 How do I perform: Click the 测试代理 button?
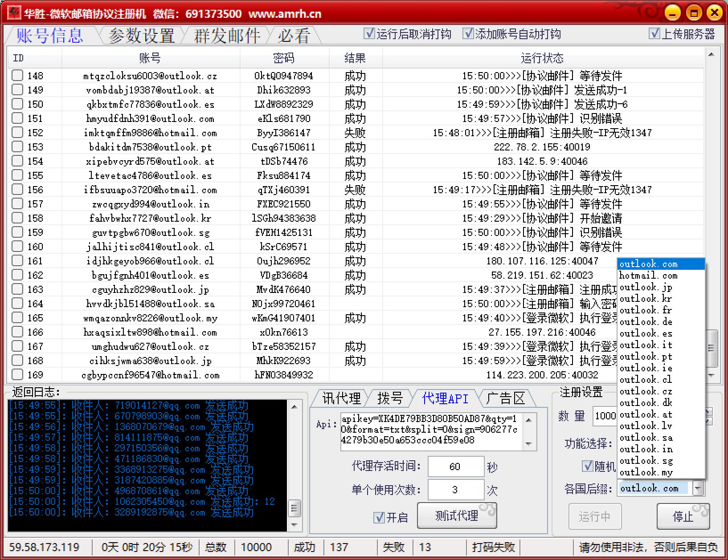coord(457,515)
